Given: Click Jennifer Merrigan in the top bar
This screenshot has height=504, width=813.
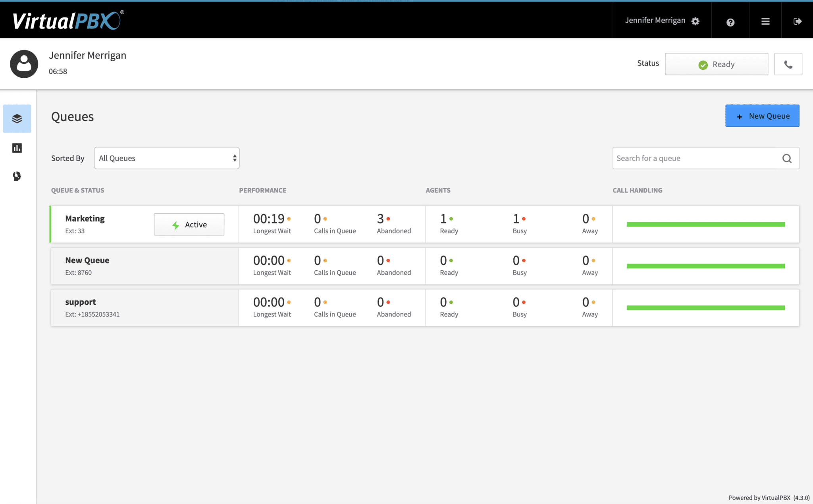Looking at the screenshot, I should (x=655, y=21).
